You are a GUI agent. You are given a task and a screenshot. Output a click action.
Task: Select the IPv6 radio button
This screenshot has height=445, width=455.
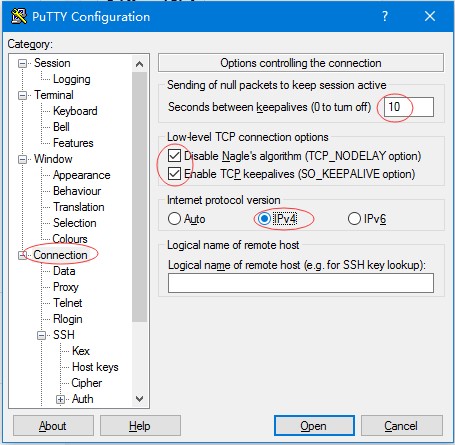pos(354,219)
